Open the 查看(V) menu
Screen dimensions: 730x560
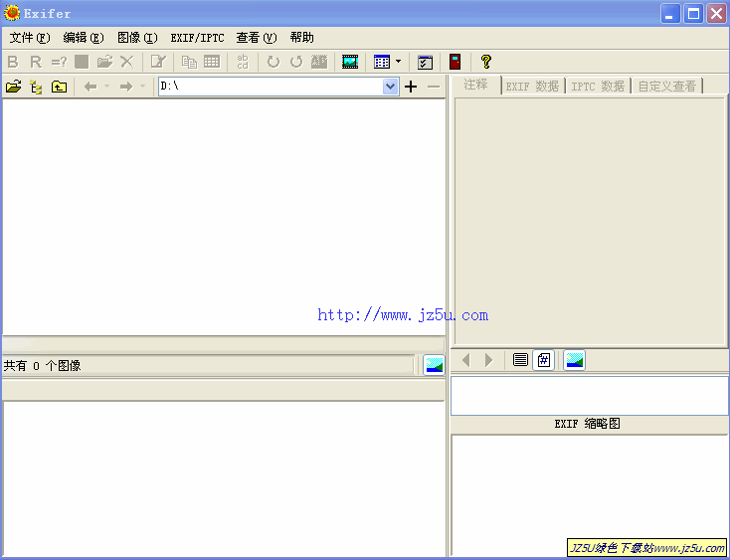(x=257, y=38)
